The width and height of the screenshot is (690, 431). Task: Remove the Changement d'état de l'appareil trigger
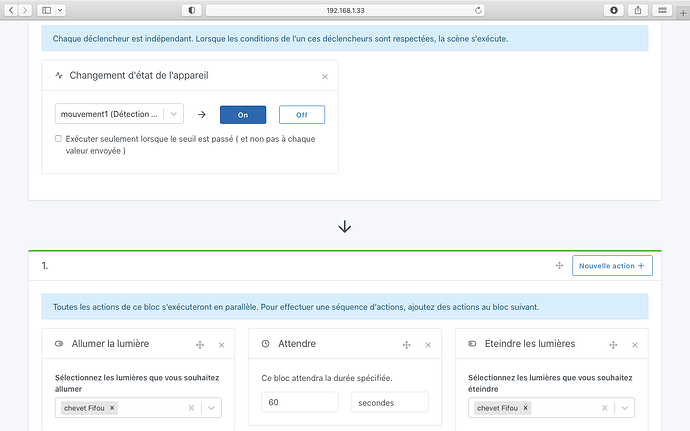point(324,76)
